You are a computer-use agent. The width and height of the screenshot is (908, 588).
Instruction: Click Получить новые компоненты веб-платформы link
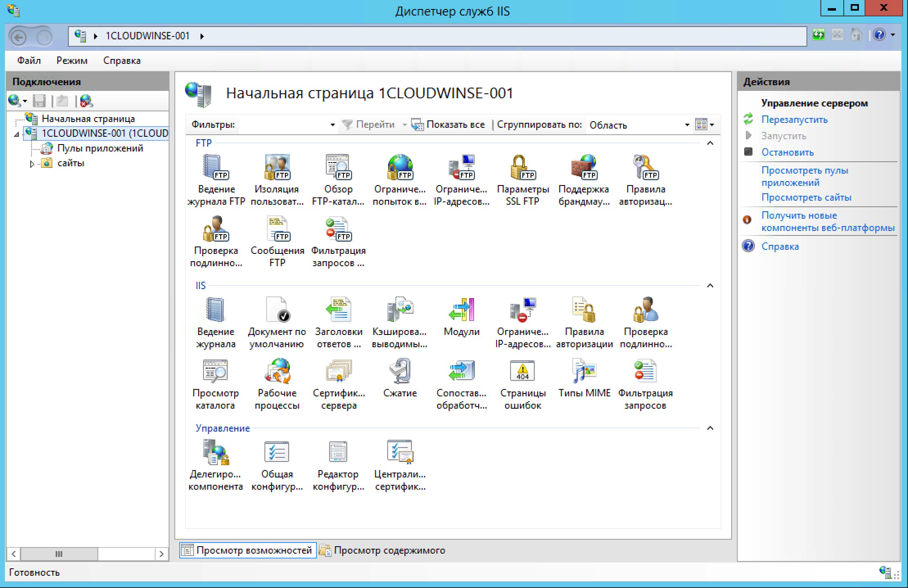(828, 222)
